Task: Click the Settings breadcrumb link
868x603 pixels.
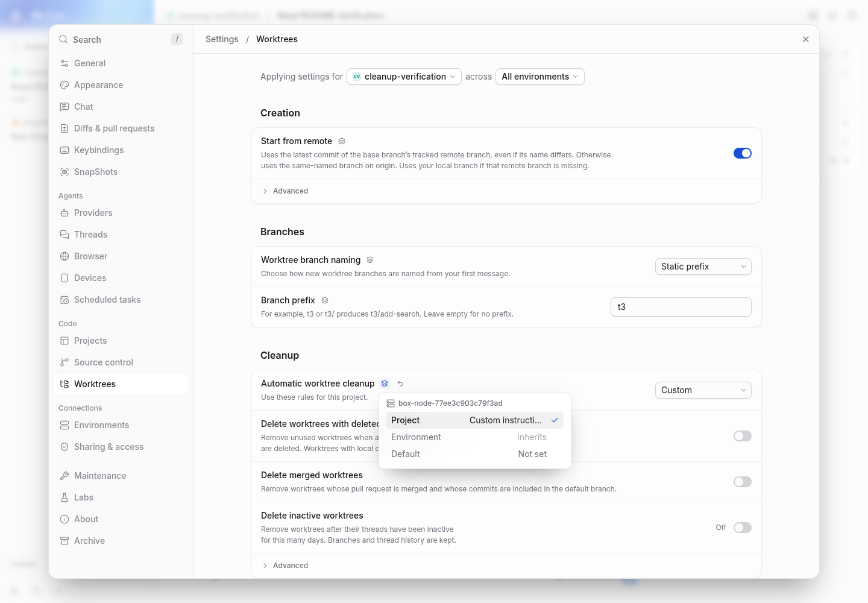Action: (222, 39)
